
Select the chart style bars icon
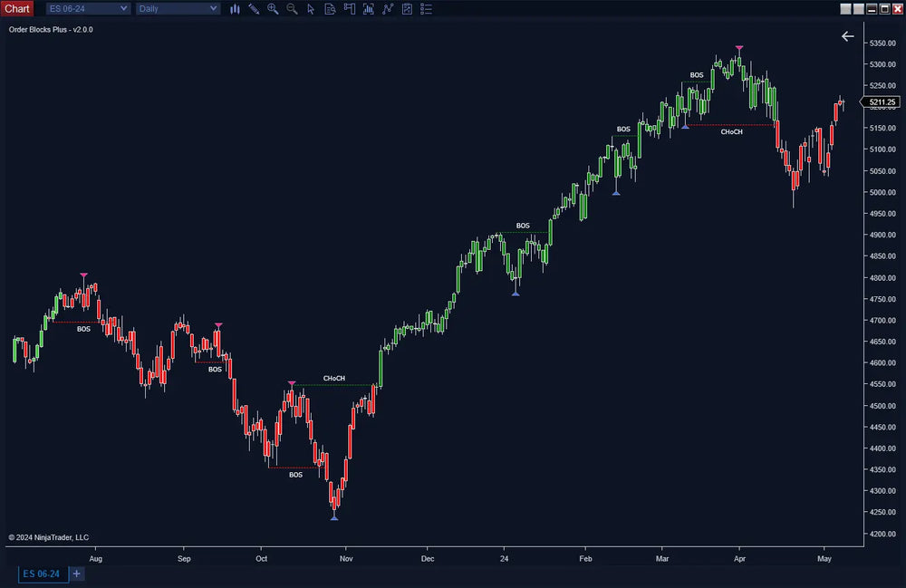tap(235, 9)
